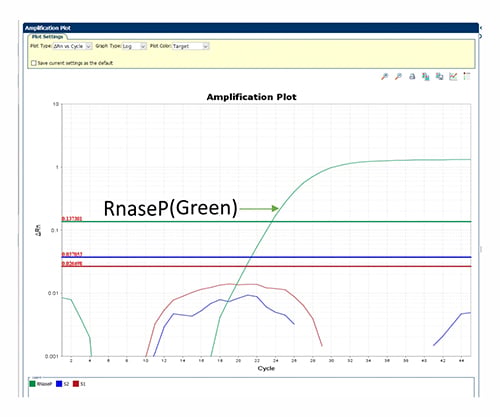Check 'Save current settings as the default'
The width and height of the screenshot is (500, 417).
34,63
